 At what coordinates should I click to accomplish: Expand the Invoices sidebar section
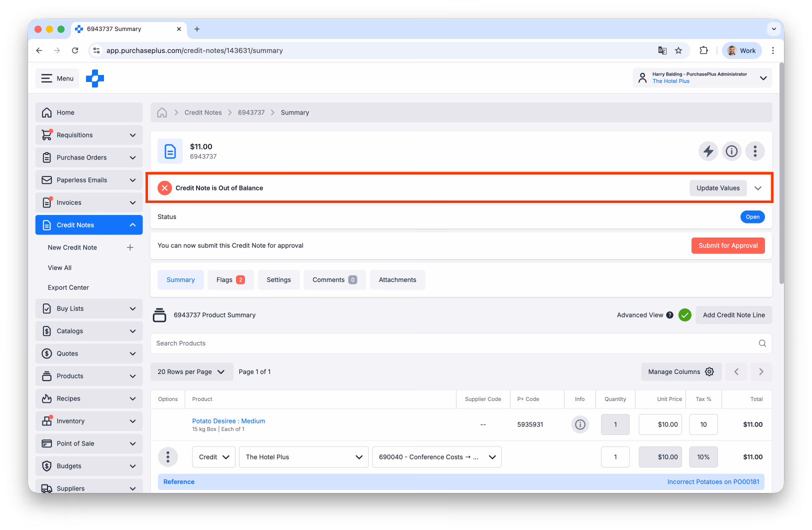(89, 202)
